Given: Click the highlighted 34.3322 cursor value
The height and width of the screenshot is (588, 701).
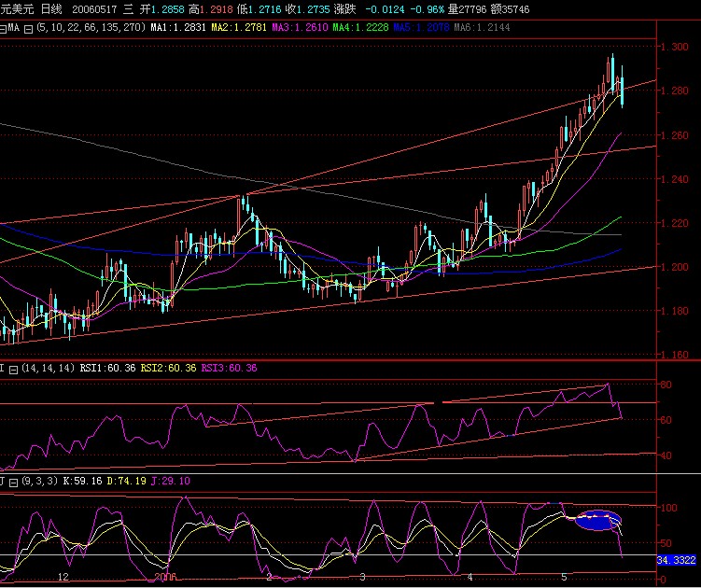Looking at the screenshot, I should (x=676, y=560).
